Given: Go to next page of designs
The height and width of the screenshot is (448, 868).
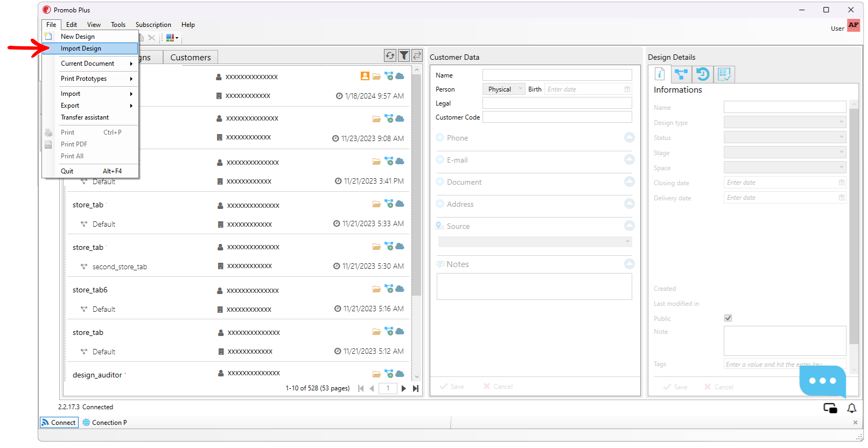Looking at the screenshot, I should click(x=403, y=388).
